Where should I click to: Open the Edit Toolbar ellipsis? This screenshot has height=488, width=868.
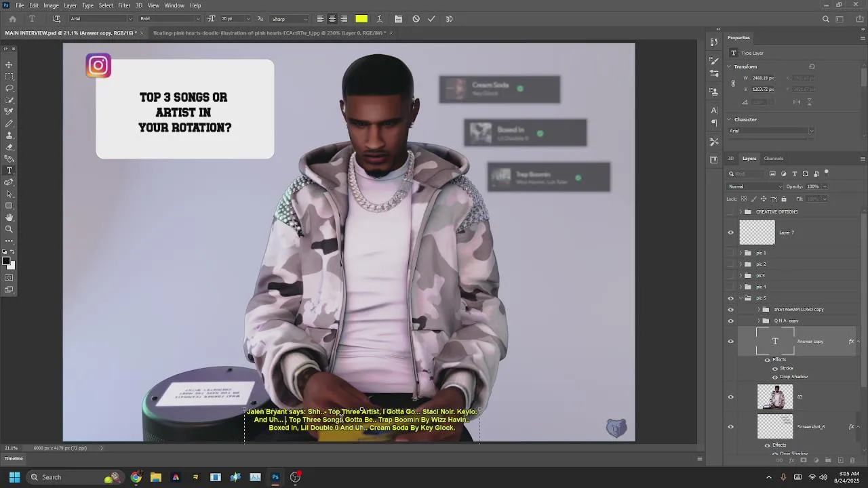[9, 241]
